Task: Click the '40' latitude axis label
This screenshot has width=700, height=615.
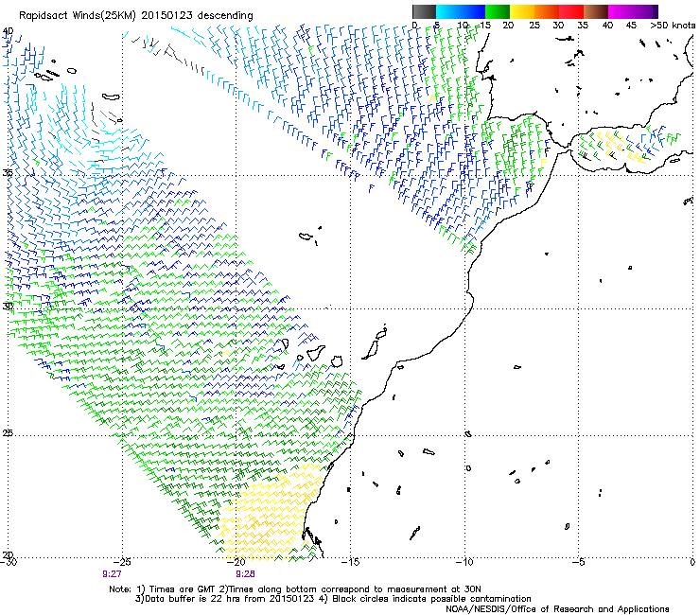Action: pos(8,31)
